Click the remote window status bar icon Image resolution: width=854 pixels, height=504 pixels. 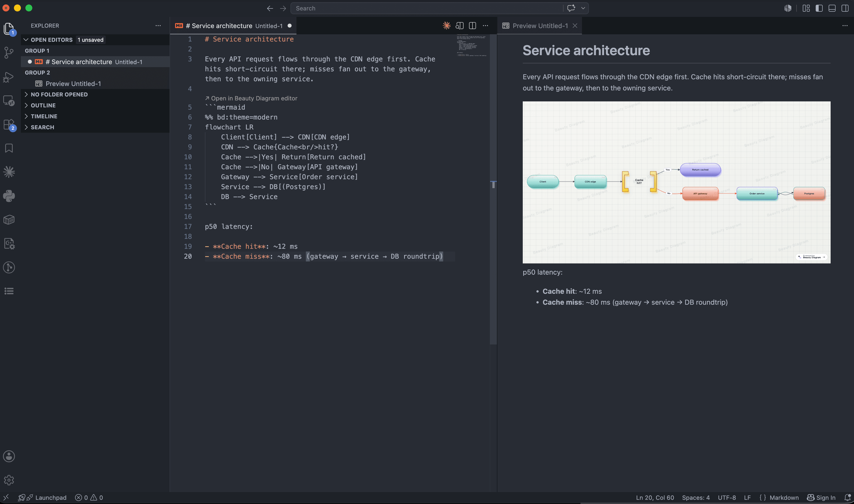pyautogui.click(x=6, y=498)
